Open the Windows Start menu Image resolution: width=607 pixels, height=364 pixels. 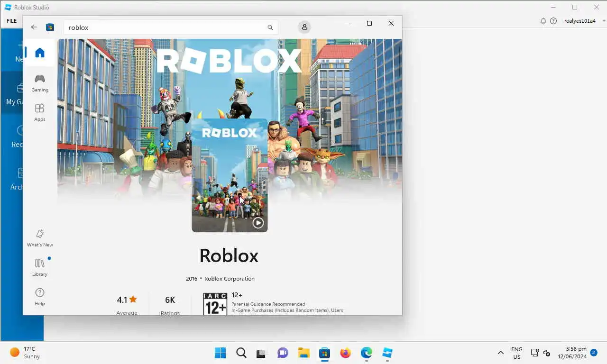221,353
